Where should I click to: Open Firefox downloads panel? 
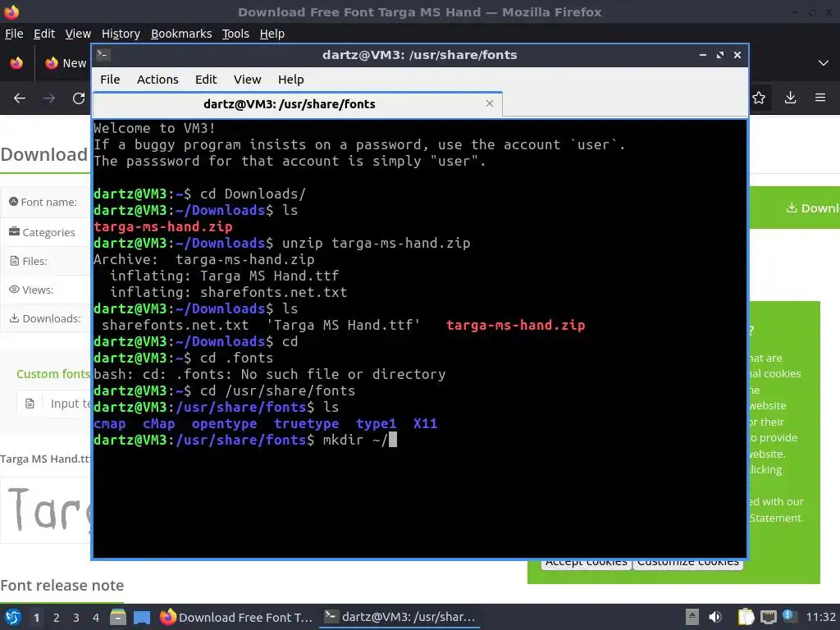tap(790, 98)
